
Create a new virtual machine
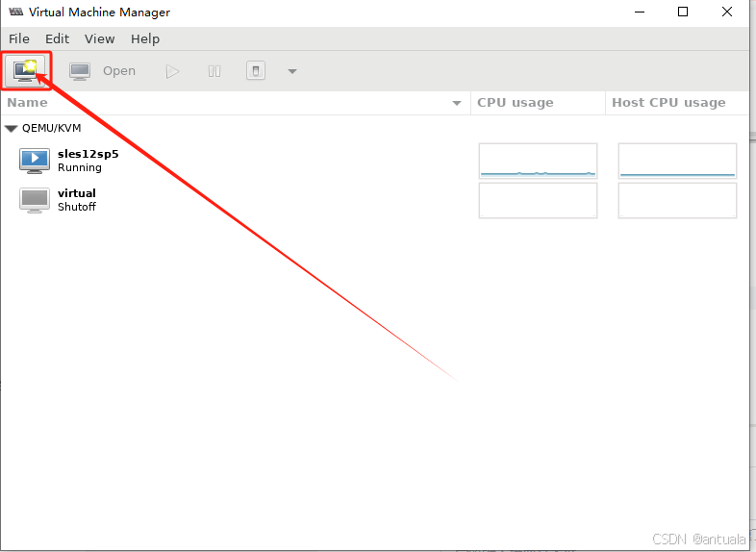[26, 71]
